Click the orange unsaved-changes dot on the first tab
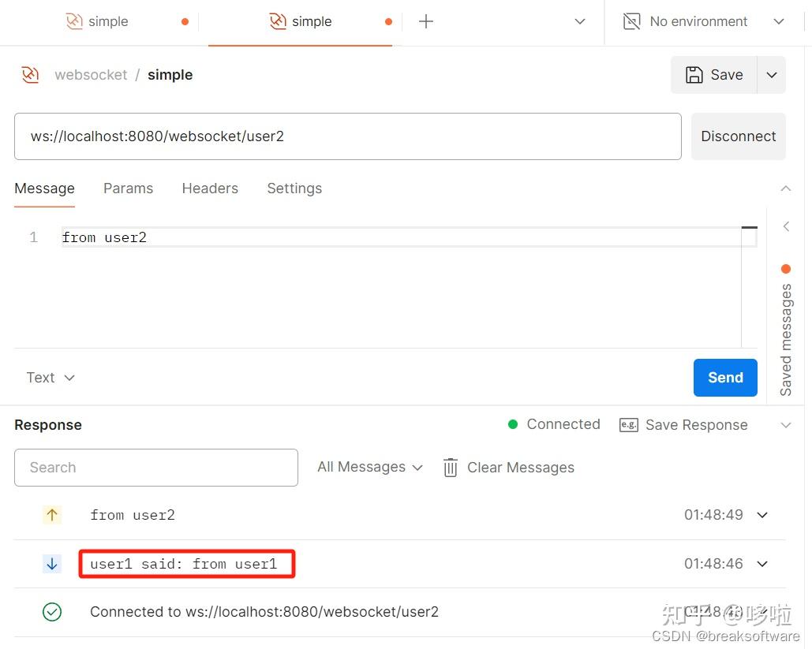This screenshot has height=649, width=812. pos(185,21)
